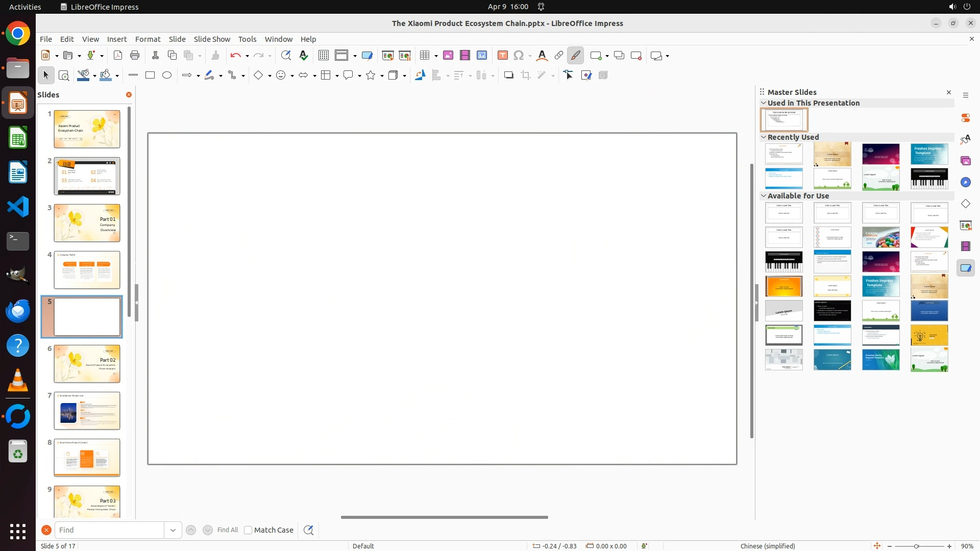
Task: Enable the Match Case checkbox
Action: pos(248,530)
